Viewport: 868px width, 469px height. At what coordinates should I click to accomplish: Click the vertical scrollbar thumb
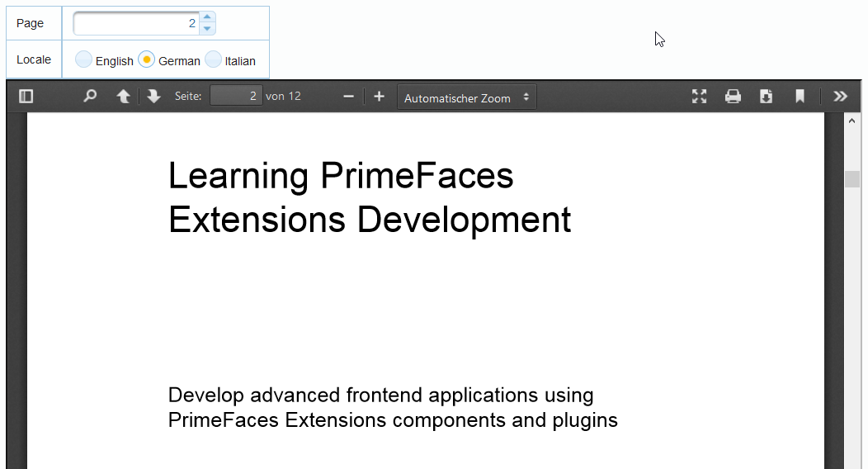tap(852, 179)
